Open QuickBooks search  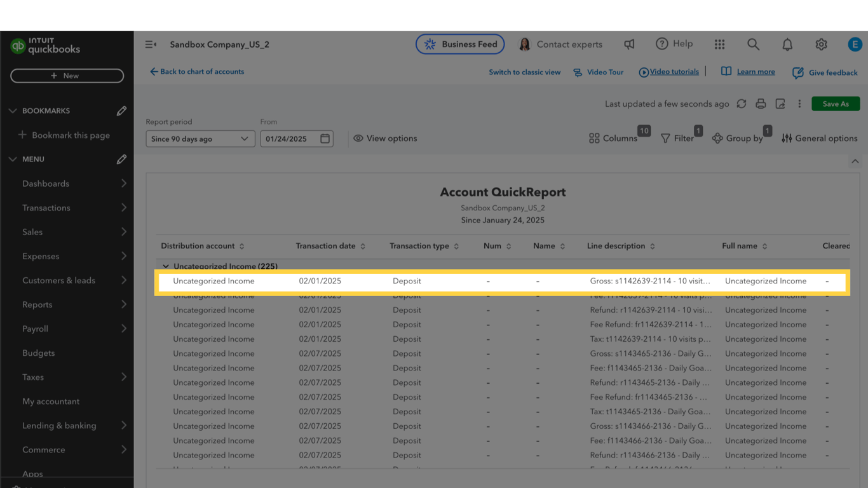753,44
